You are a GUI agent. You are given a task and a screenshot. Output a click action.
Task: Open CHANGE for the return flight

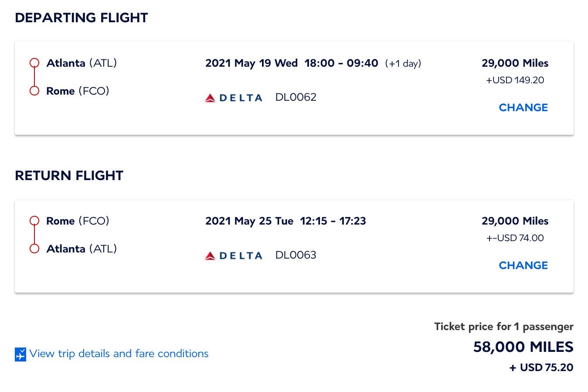click(523, 265)
